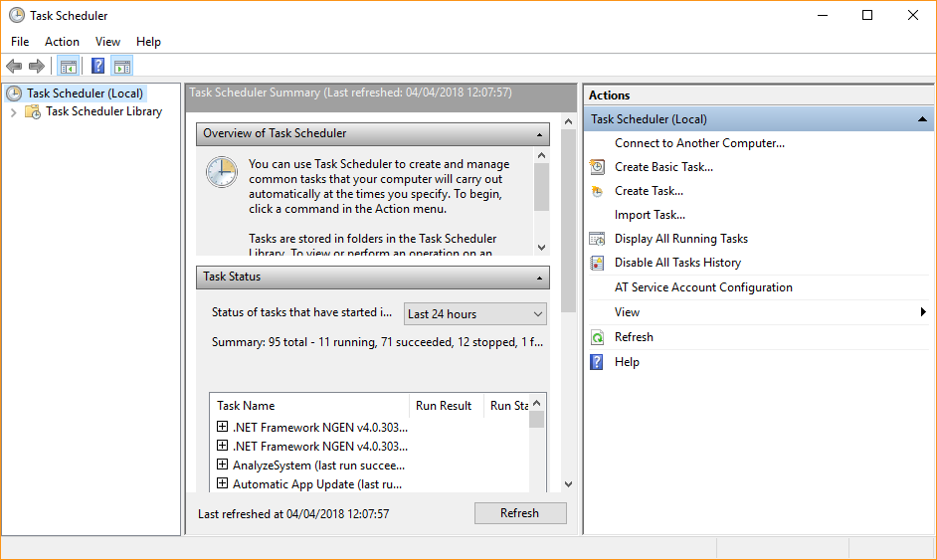Screen dimensions: 937x560
Task: Collapse the Task Status section
Action: pos(539,278)
